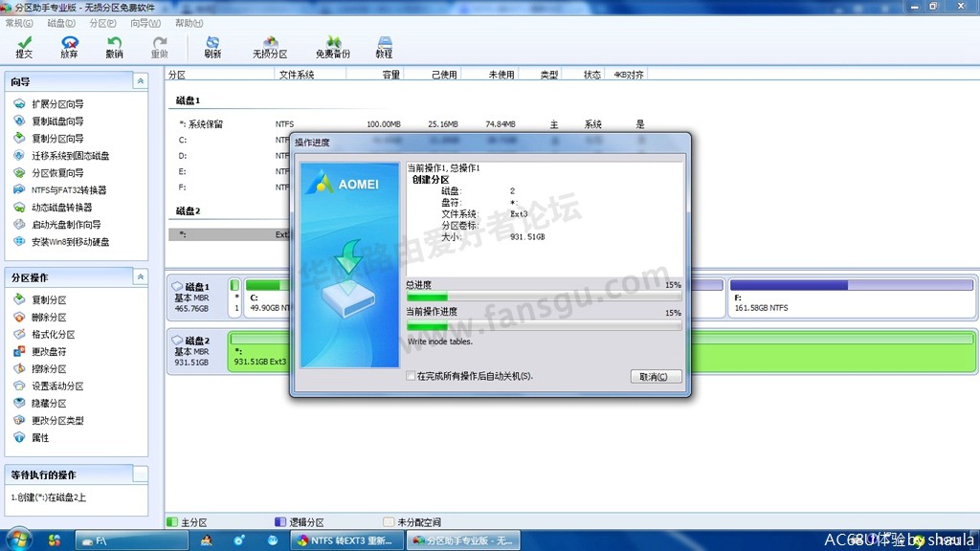Click the 文件系统 column header
This screenshot has height=551, width=980.
pos(310,75)
